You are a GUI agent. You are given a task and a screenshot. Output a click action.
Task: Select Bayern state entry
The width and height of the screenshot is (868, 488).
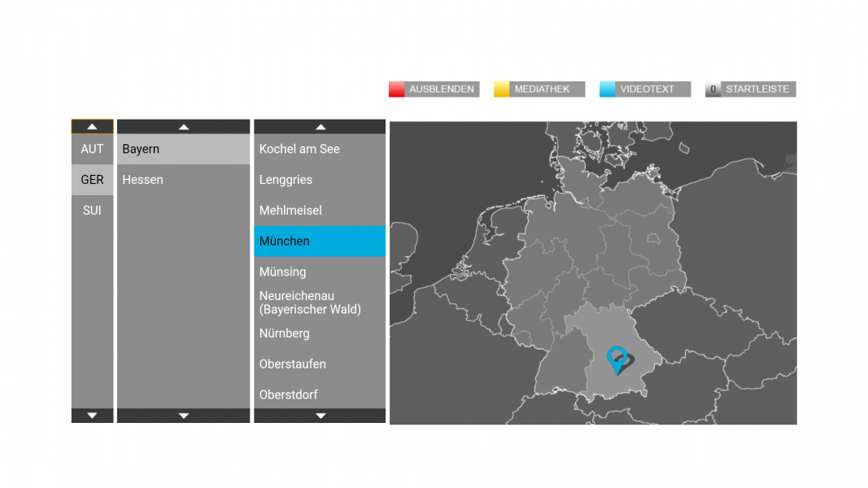[x=183, y=149]
